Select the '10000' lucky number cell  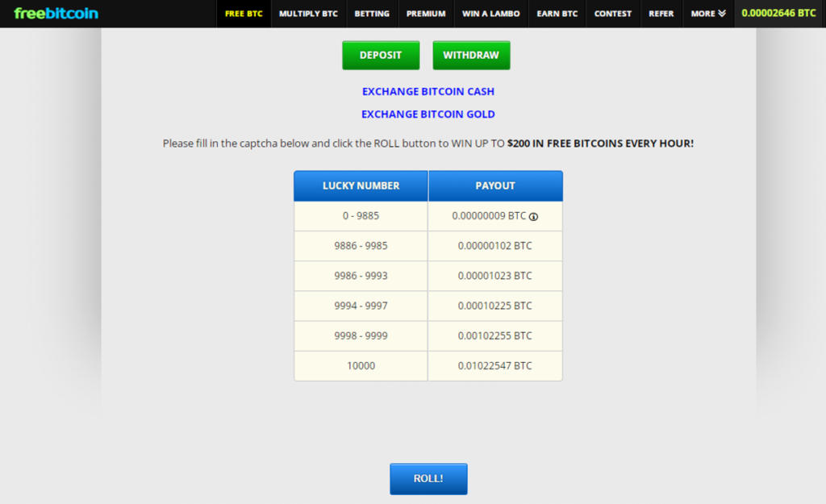click(361, 366)
